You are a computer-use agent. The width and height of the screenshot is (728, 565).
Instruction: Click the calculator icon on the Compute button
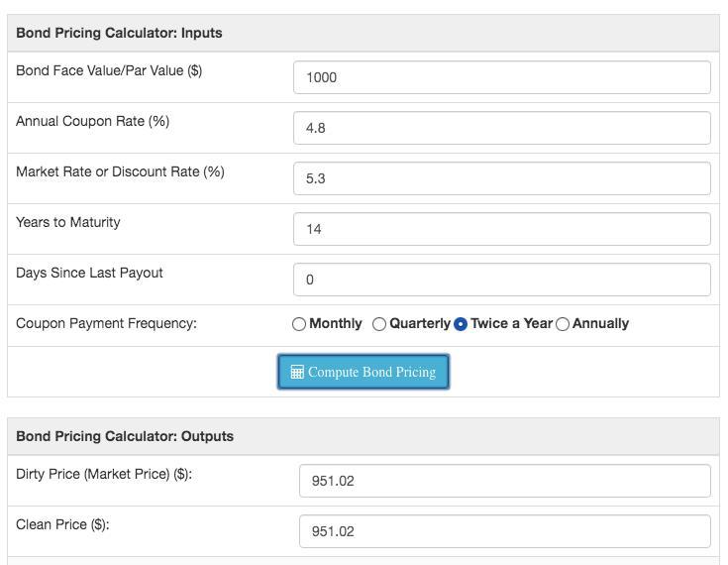297,373
